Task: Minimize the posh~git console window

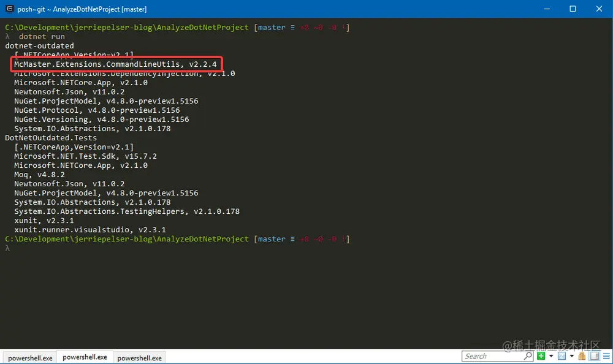Action: [547, 9]
